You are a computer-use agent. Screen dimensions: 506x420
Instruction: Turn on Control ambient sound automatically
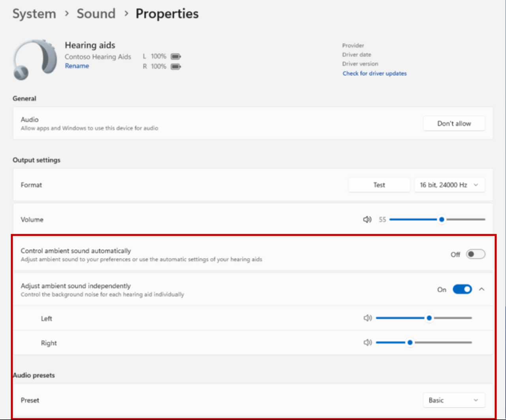click(475, 255)
